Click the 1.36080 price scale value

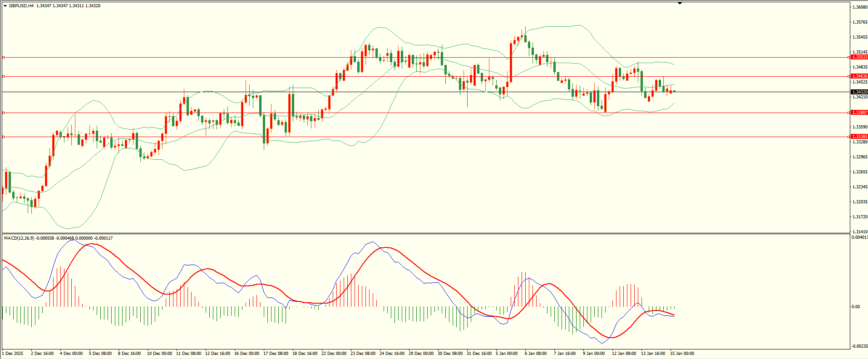(x=860, y=7)
